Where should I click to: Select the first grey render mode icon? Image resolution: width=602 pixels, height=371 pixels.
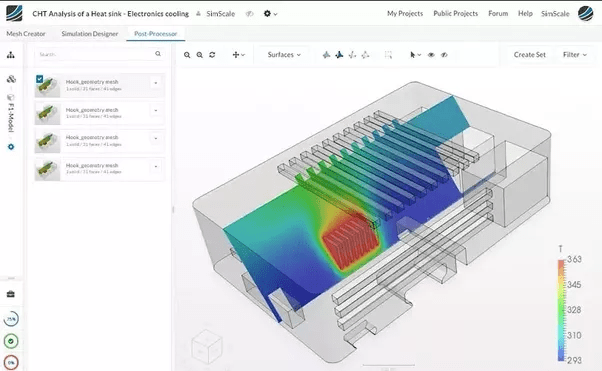pyautogui.click(x=326, y=55)
